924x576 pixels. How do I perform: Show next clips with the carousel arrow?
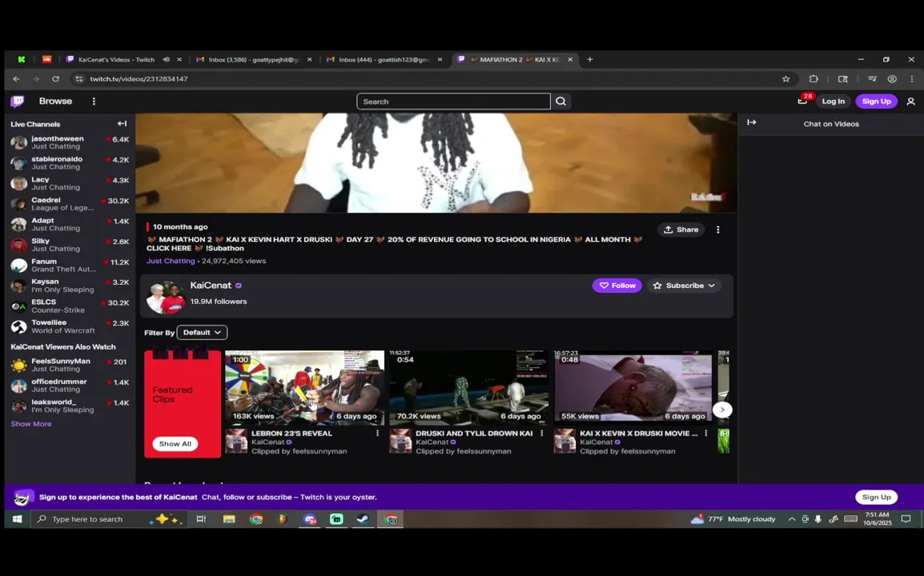pos(722,410)
